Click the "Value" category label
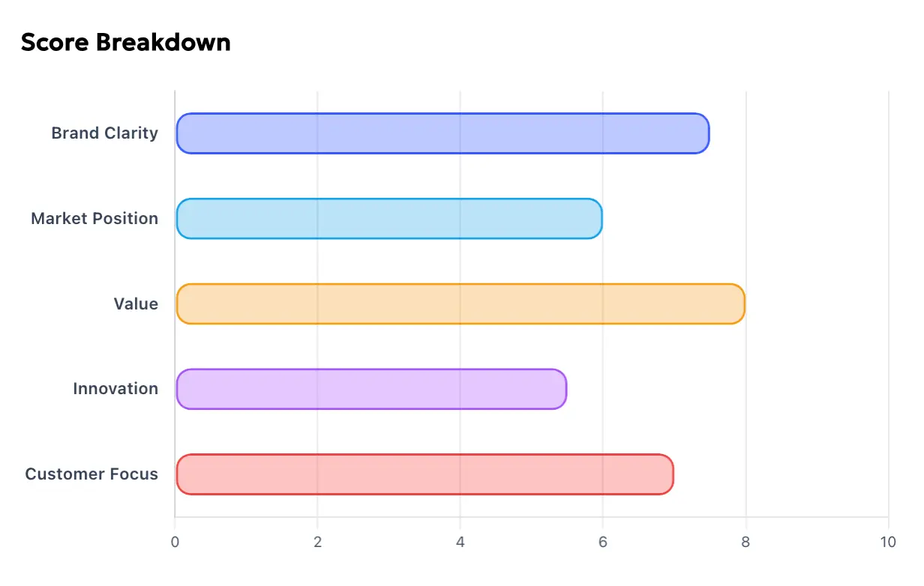Viewport: 924px width, 586px height. (x=136, y=303)
